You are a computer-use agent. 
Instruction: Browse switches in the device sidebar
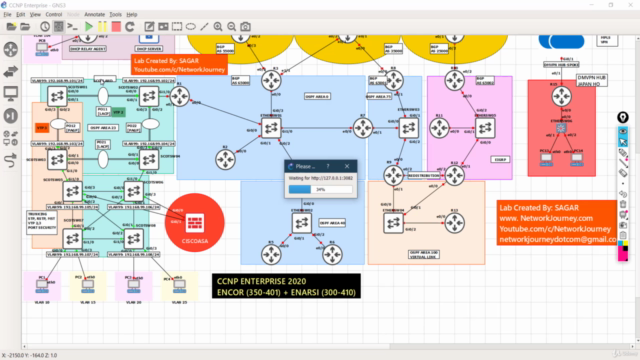pyautogui.click(x=11, y=72)
